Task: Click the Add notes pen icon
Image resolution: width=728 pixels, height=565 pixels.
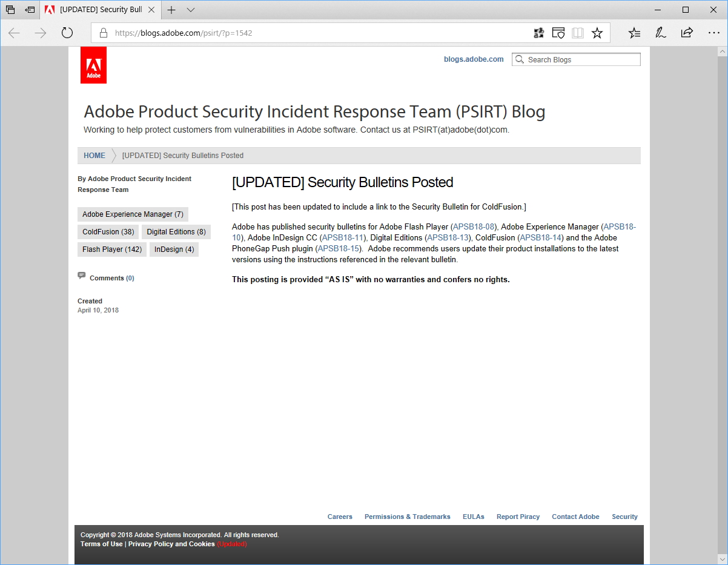Action: click(661, 33)
